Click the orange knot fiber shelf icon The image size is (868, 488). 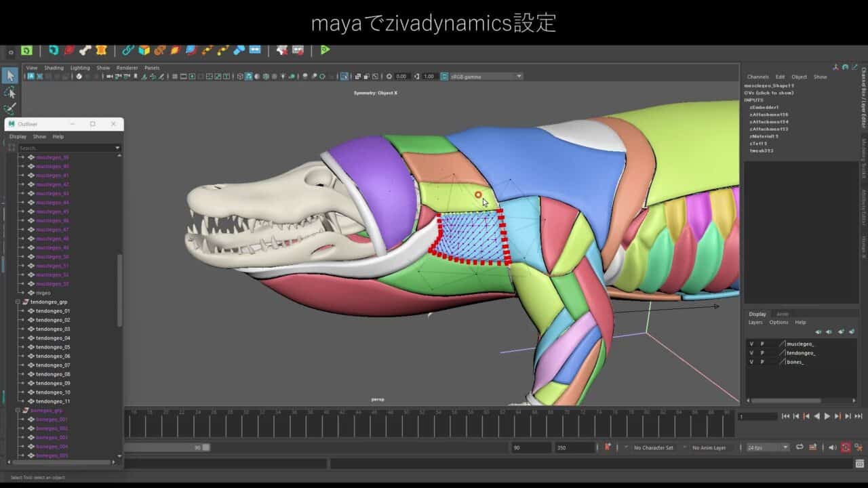pos(159,50)
